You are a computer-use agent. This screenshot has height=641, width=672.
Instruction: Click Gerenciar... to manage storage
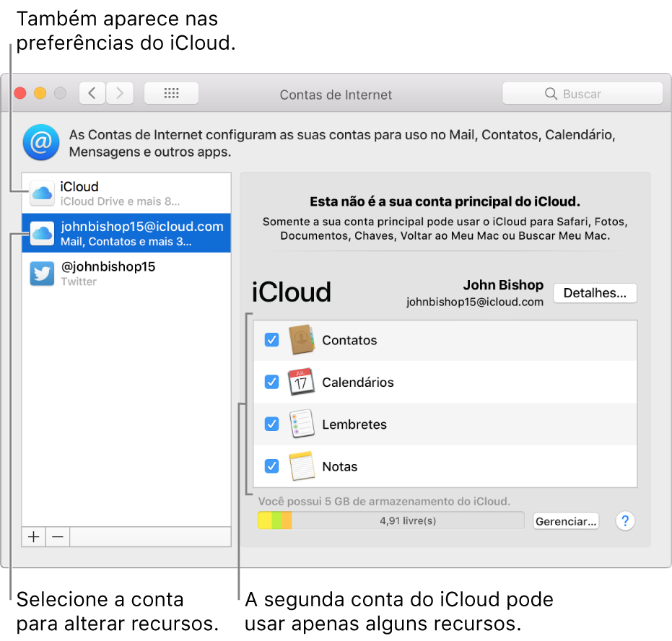pyautogui.click(x=566, y=521)
